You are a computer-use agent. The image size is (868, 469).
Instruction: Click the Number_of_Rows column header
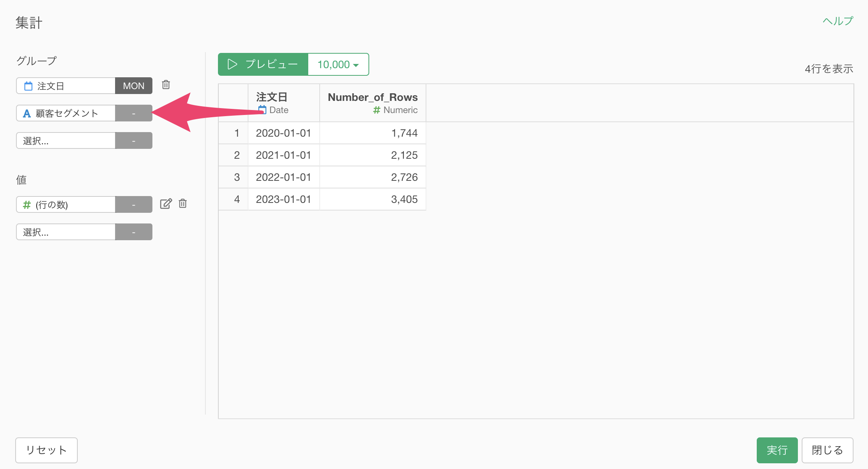tap(373, 103)
